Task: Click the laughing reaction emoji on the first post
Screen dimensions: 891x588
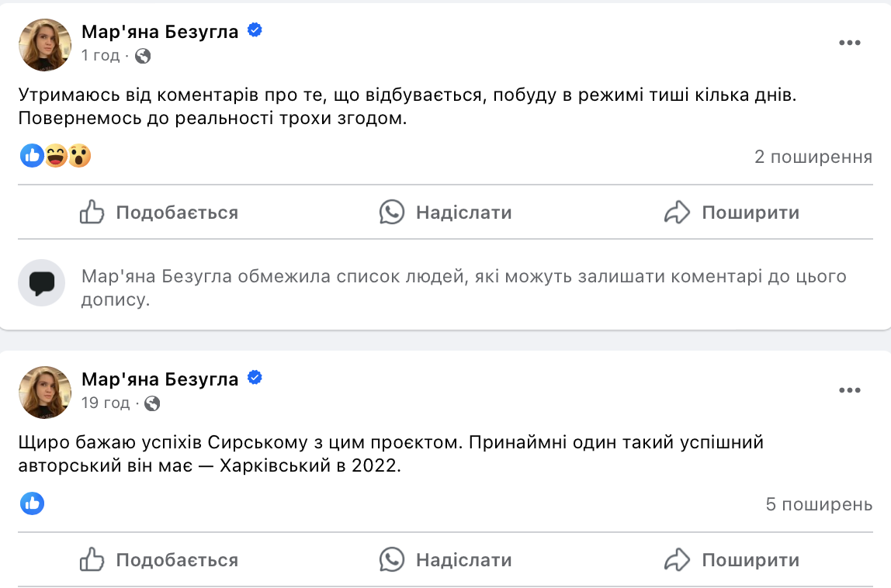Action: (56, 156)
